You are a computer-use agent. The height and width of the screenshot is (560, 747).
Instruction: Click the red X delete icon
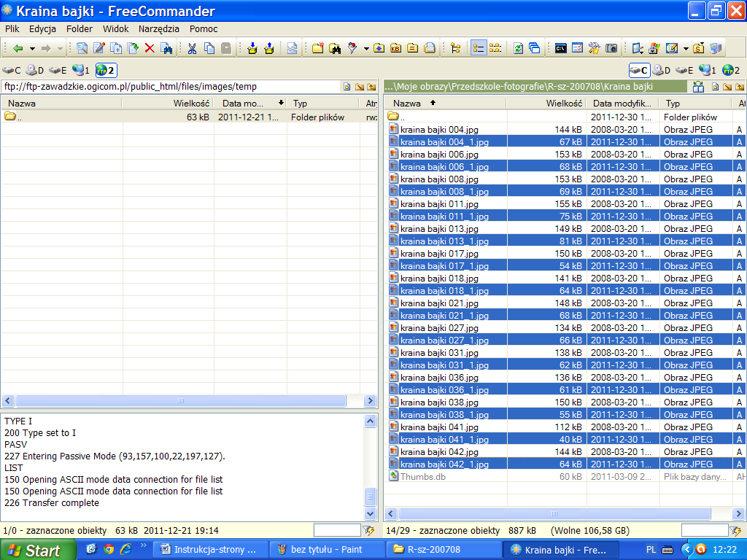click(150, 48)
